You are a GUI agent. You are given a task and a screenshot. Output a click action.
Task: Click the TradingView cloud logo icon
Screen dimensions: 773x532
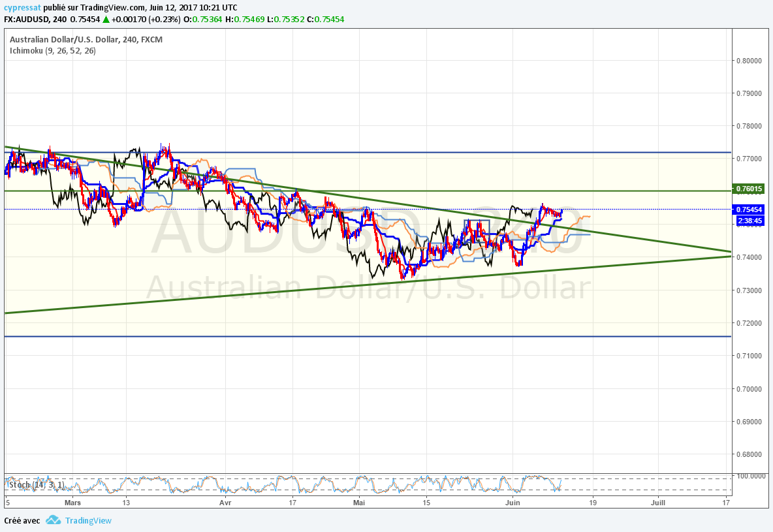click(54, 520)
